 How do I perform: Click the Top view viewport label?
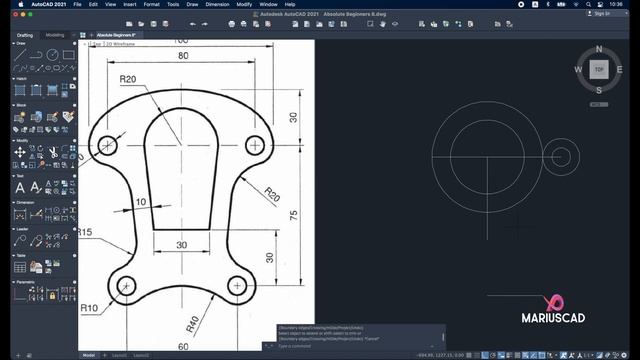tap(97, 44)
